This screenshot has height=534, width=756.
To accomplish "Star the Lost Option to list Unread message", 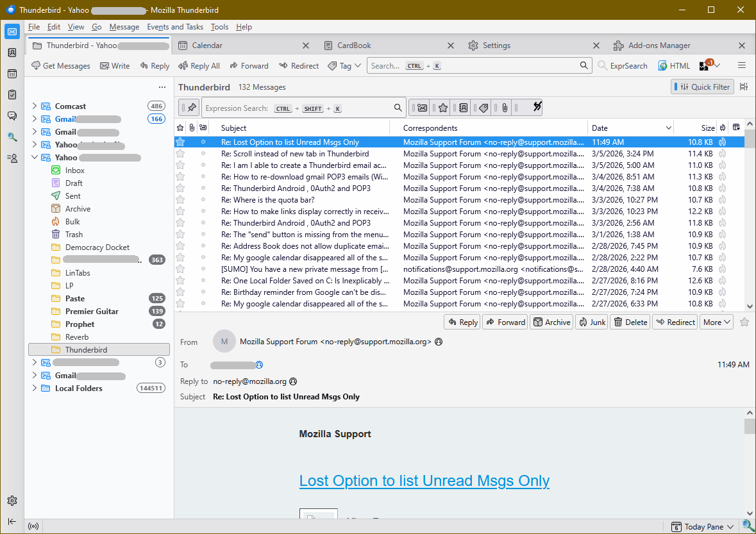I will tap(180, 142).
